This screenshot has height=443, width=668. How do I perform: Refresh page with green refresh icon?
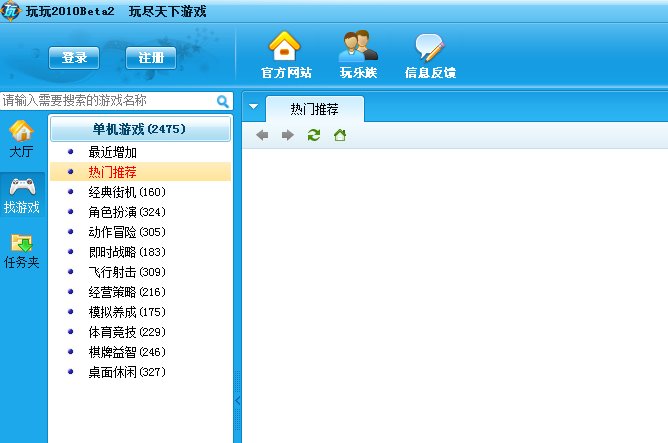314,135
